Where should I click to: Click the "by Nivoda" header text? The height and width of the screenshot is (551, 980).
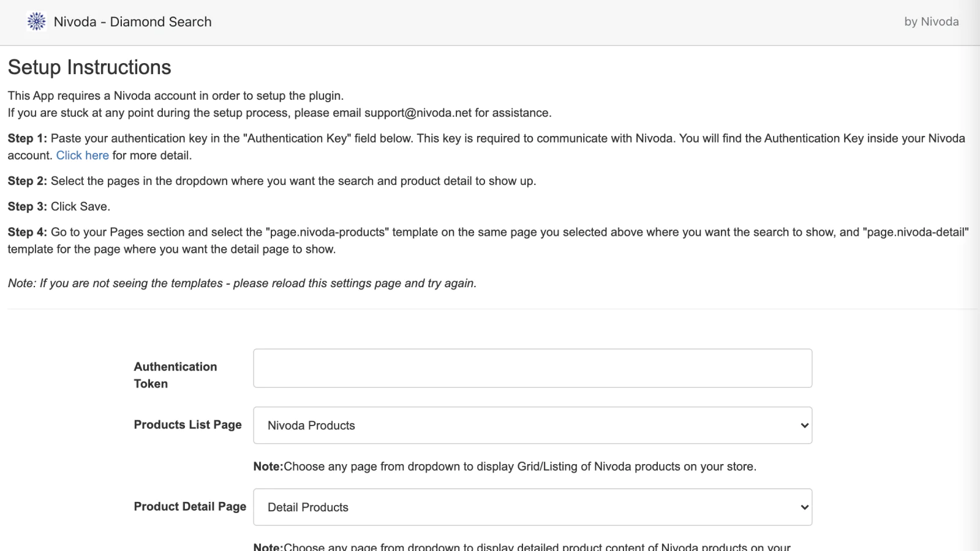point(931,22)
